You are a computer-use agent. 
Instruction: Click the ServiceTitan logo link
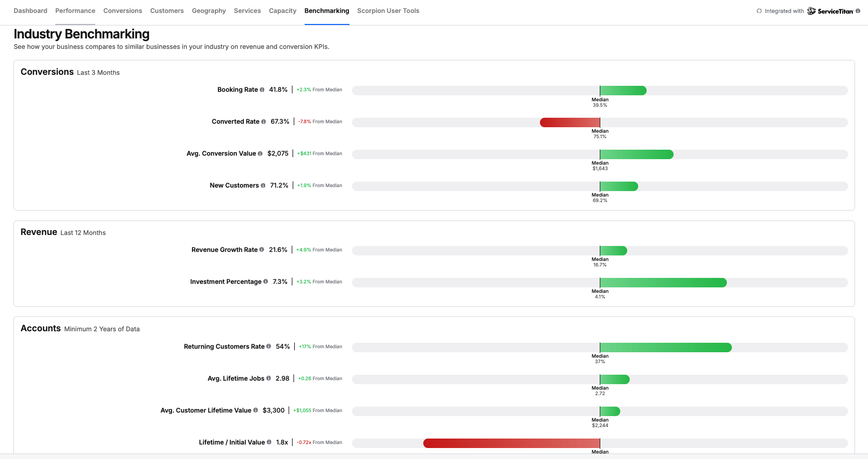pos(830,11)
